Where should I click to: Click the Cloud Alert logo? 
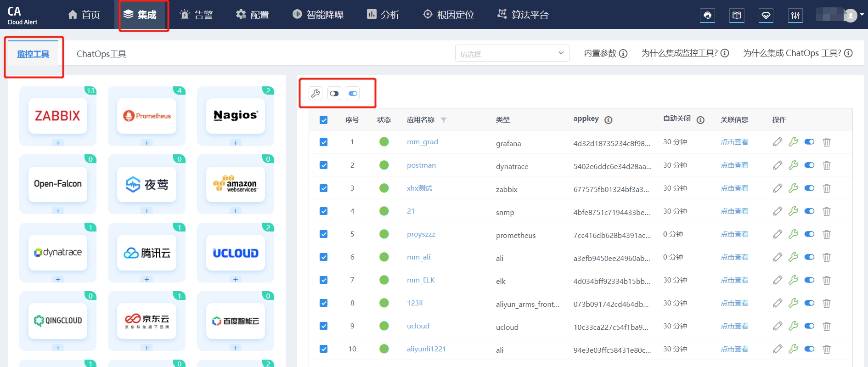[x=22, y=15]
